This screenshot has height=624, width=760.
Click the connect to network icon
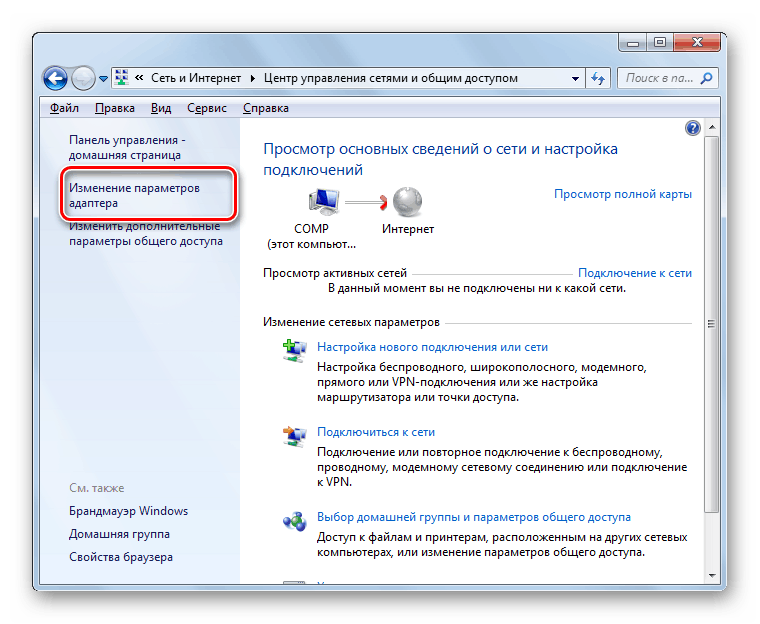coord(294,436)
